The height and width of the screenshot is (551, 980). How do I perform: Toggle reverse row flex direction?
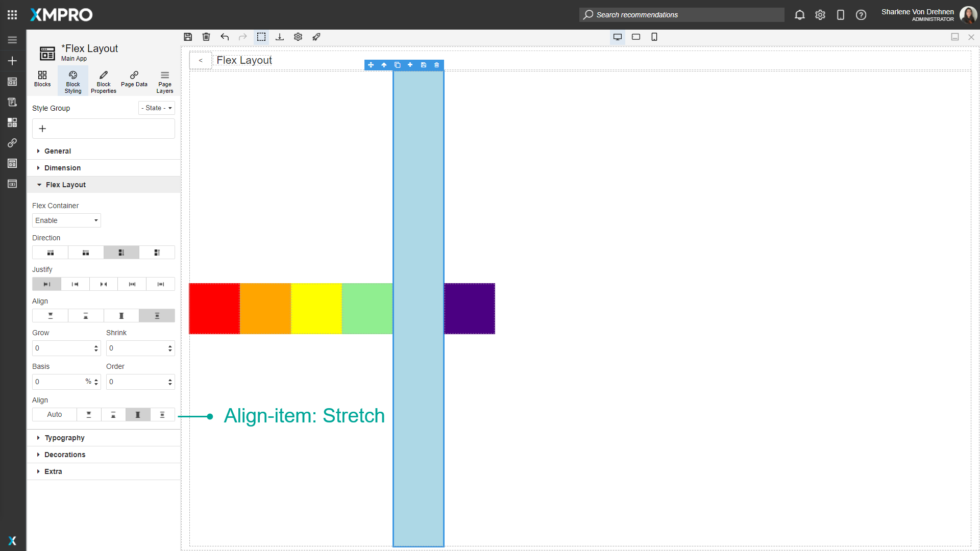[x=85, y=252]
